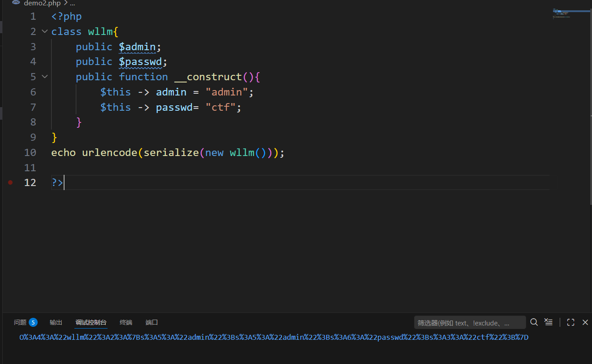Viewport: 592px width, 364px height.
Task: Select the 调试控制台 debug console tab
Action: (x=91, y=322)
